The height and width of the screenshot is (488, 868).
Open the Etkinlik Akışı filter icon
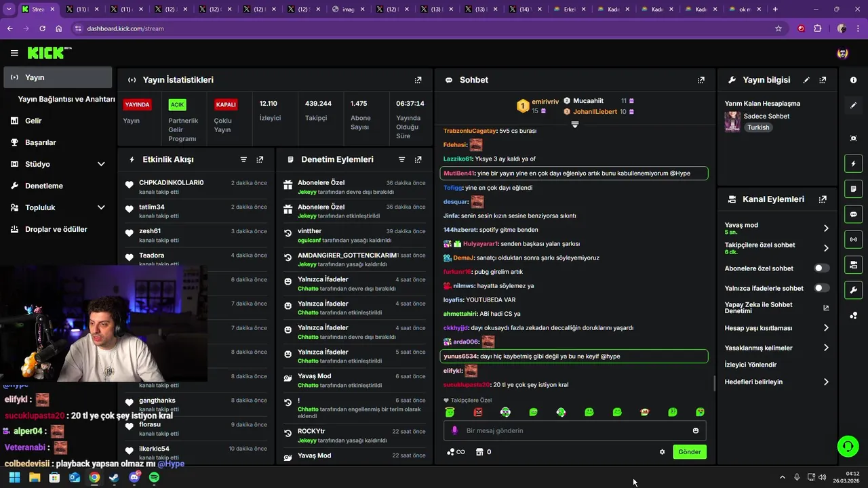[x=243, y=159]
